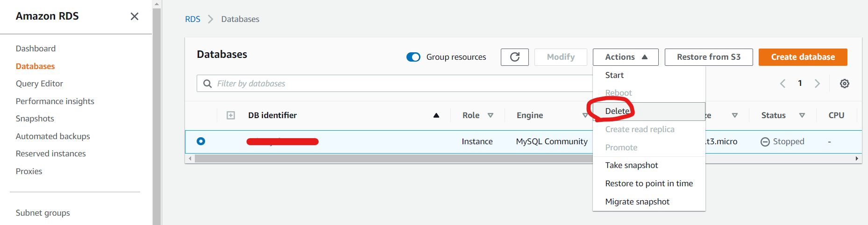Choose Take snapshot from Actions menu
The image size is (868, 225).
click(649, 165)
